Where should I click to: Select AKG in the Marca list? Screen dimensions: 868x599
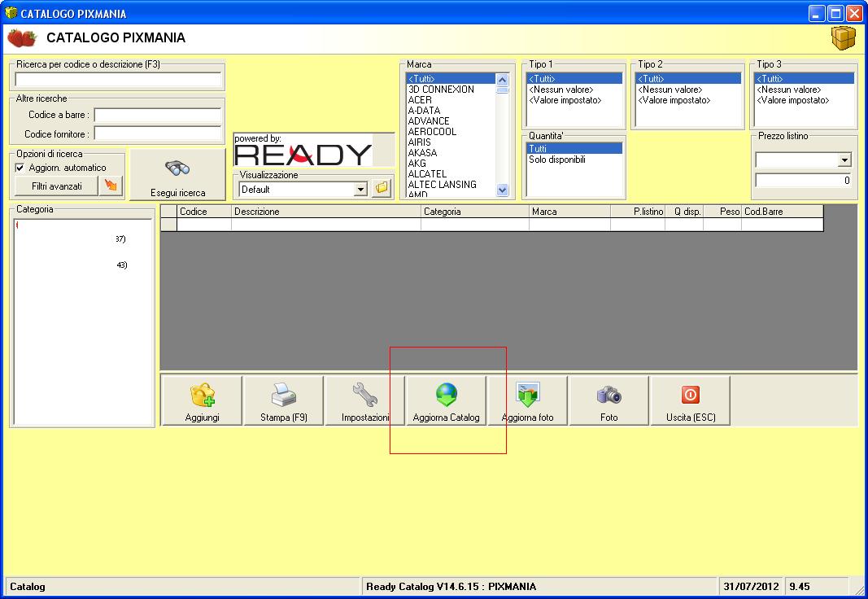pos(451,164)
